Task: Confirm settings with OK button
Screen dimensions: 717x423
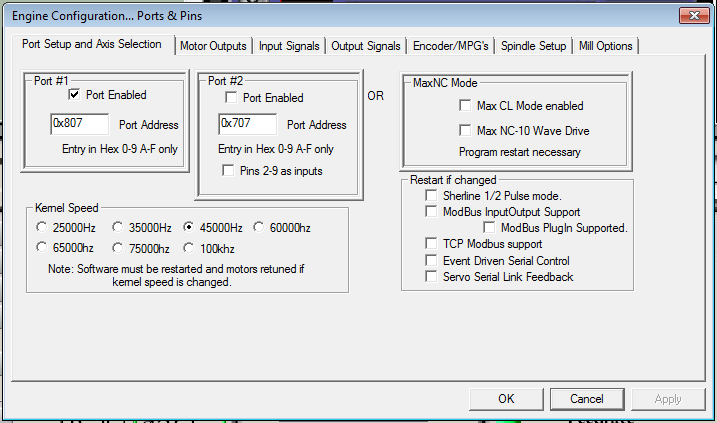Action: pos(506,399)
